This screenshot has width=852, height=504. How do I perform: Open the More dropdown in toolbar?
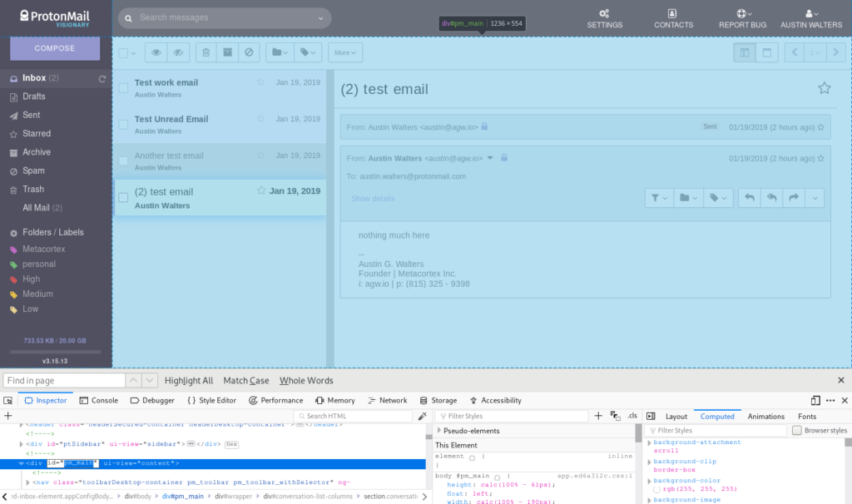coord(345,52)
